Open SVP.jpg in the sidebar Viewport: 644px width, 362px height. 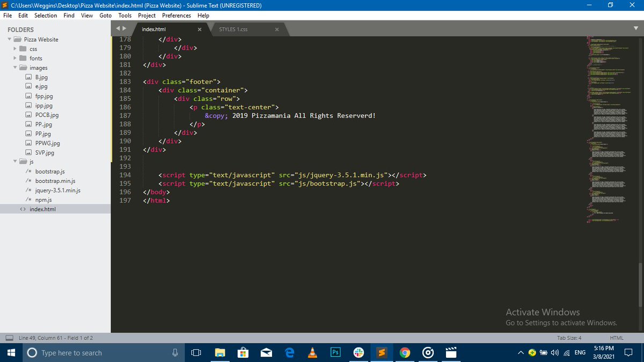[x=45, y=152]
